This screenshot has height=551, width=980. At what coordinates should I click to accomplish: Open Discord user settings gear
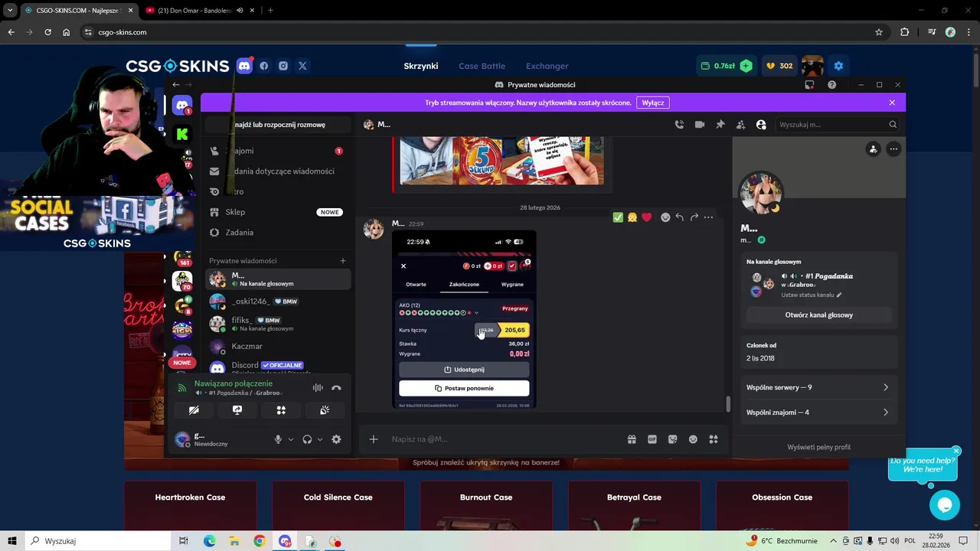click(x=336, y=439)
